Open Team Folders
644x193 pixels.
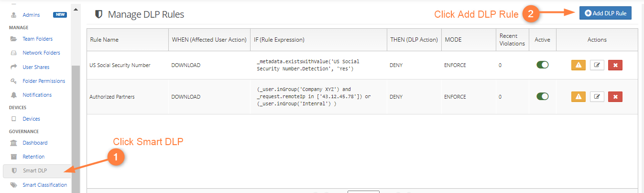click(37, 39)
